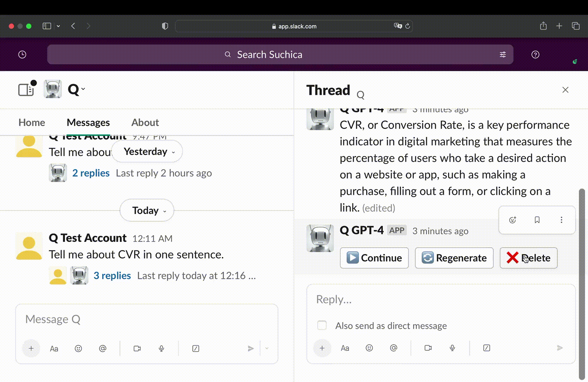Switch to the About tab
The image size is (588, 382).
pos(145,122)
